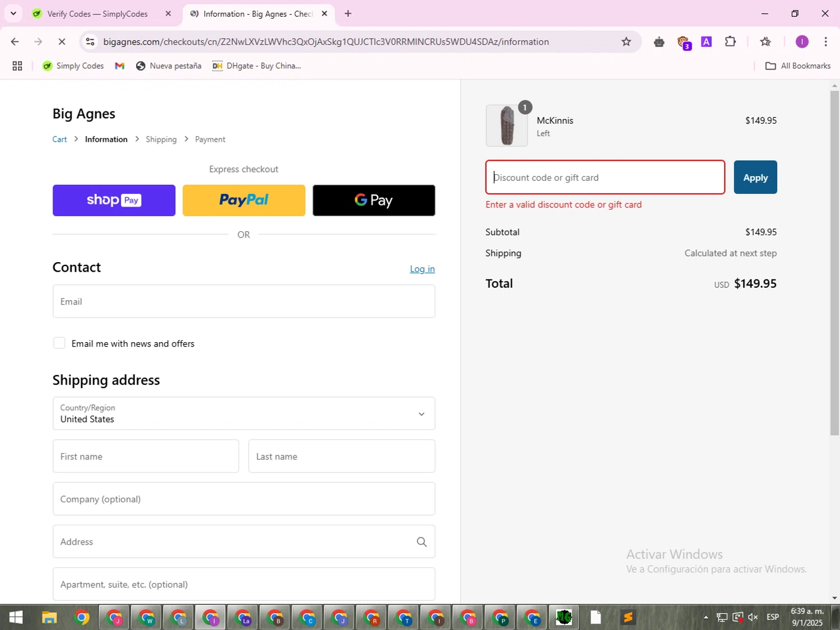The image size is (840, 630).
Task: Open the Sublime Text taskbar icon
Action: [x=628, y=617]
